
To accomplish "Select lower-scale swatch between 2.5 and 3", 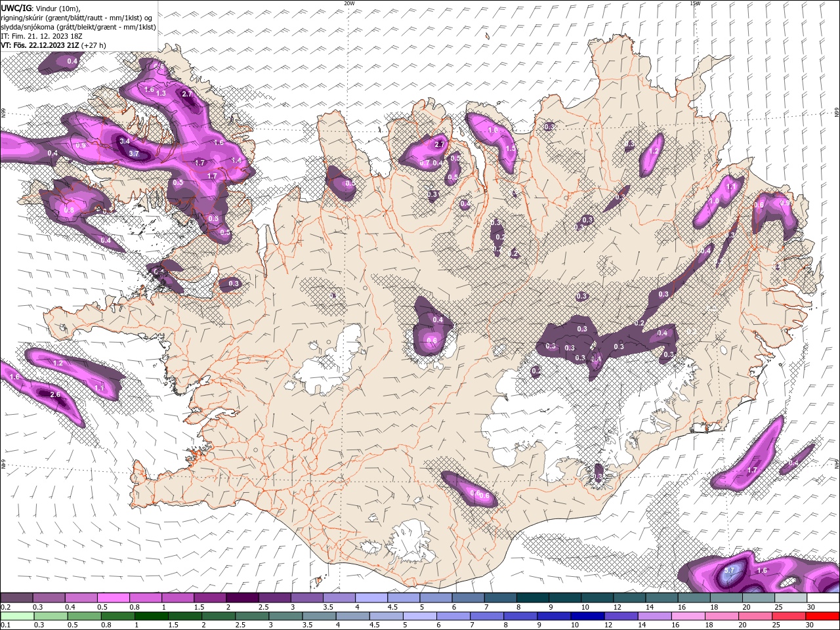I will [251, 616].
